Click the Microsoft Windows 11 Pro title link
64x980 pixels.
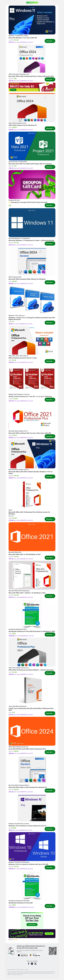point(23,38)
